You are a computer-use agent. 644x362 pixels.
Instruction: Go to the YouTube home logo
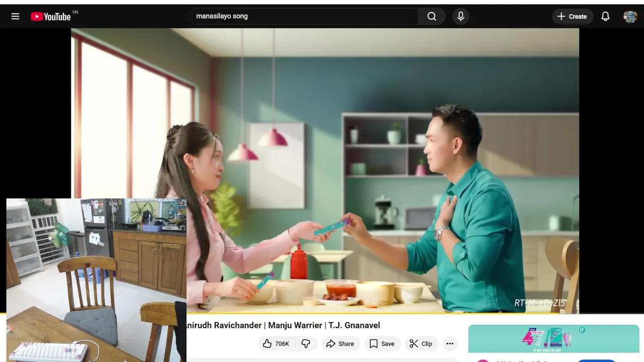click(x=51, y=17)
